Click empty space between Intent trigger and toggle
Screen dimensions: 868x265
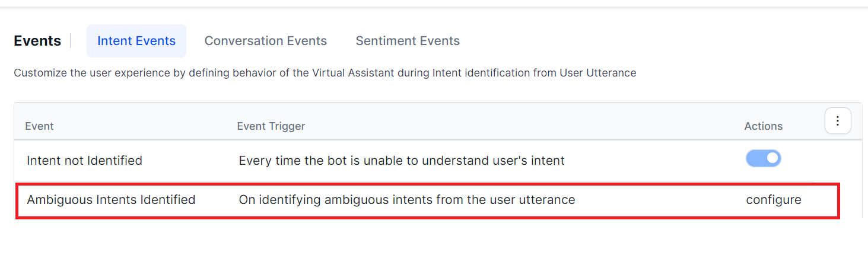click(x=653, y=160)
